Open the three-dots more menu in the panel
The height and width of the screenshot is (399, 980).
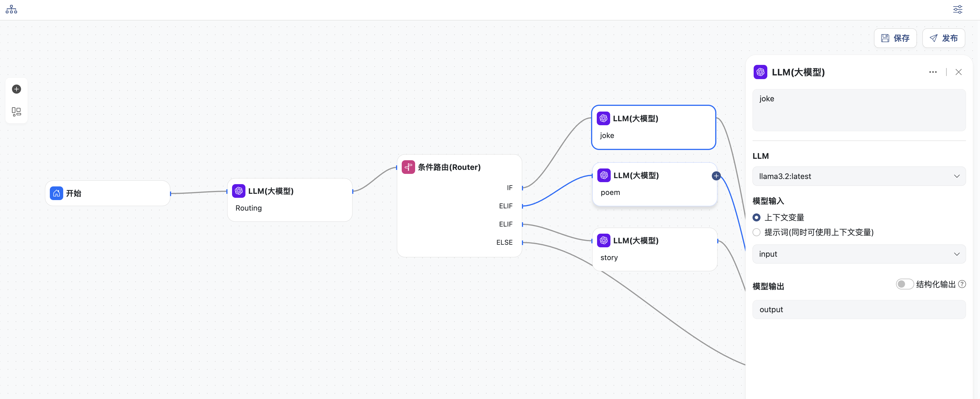(933, 72)
